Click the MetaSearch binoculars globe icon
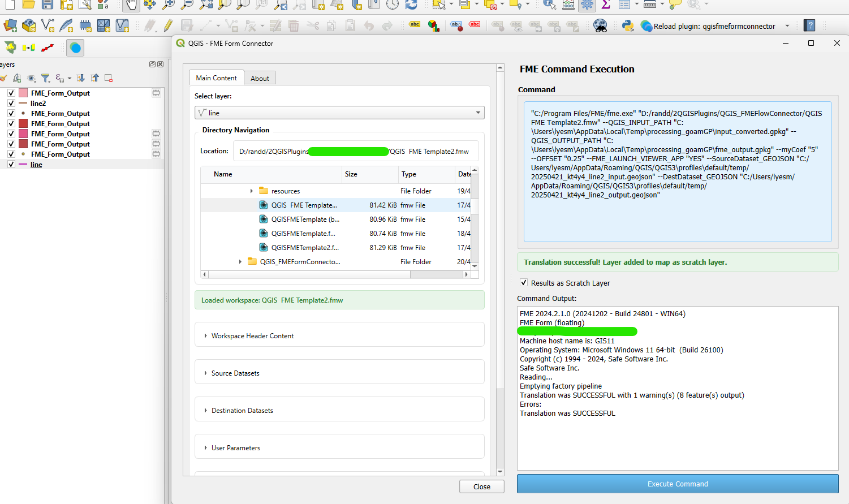 coord(600,26)
